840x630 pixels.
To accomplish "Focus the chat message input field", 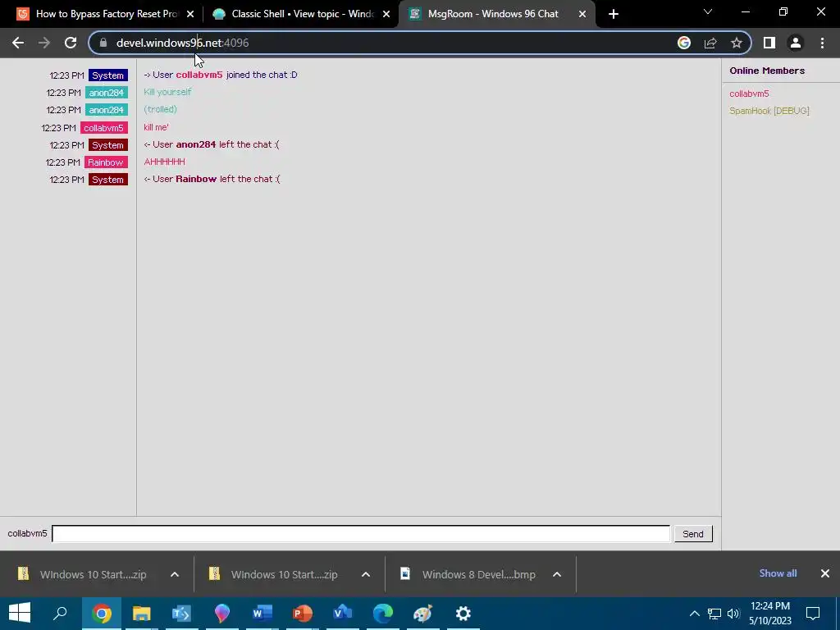I will pyautogui.click(x=361, y=533).
